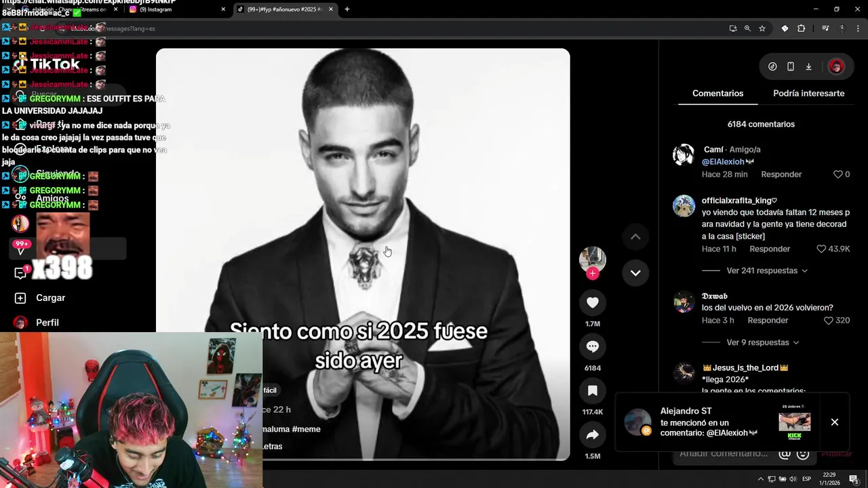This screenshot has height=488, width=868.
Task: Click the pinned extension icon beside the puzzle icon
Action: click(x=785, y=28)
